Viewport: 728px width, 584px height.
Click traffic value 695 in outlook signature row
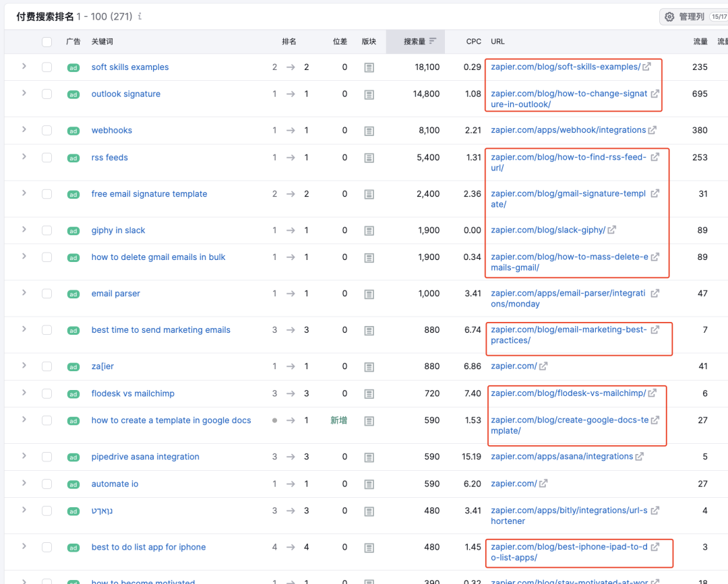[x=700, y=94]
